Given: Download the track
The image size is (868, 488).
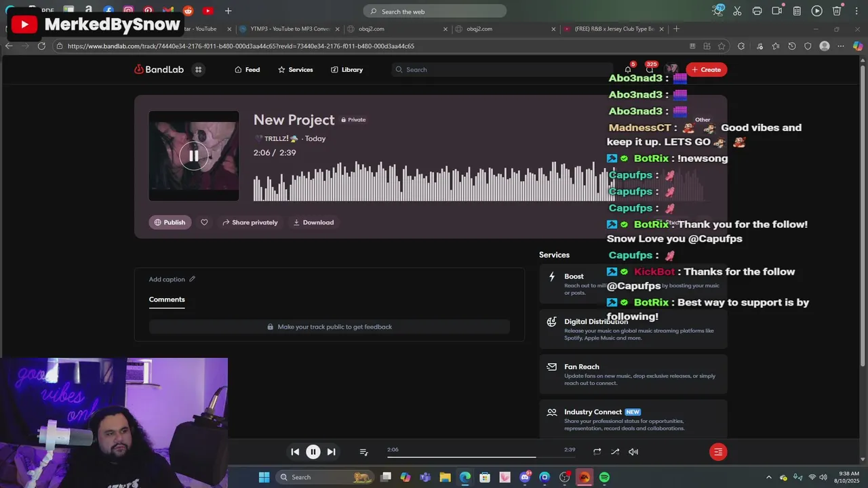Looking at the screenshot, I should [313, 222].
